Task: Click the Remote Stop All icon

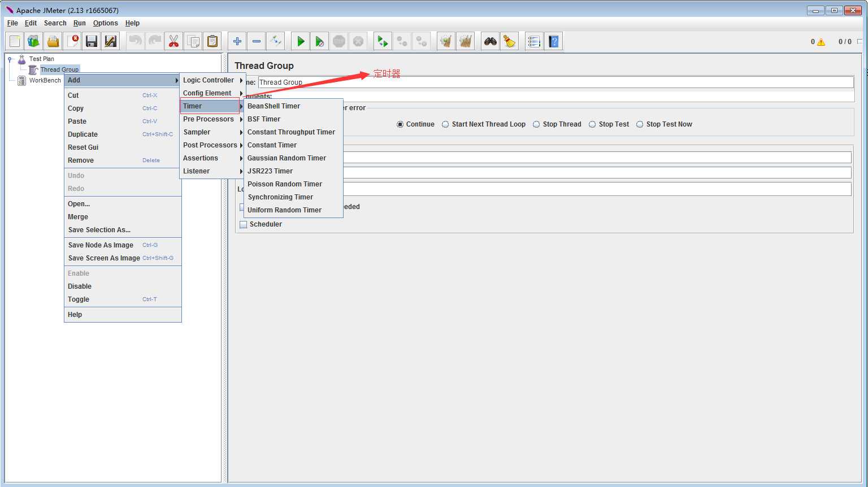Action: point(402,41)
